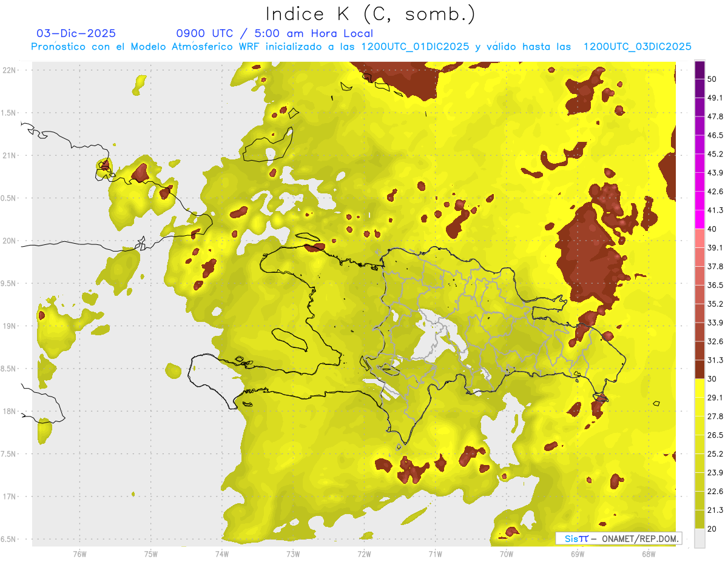728x562 pixels.
Task: Click the 'Pronostico con el Modelo Atmosferico WRF' line
Action: pos(362,47)
